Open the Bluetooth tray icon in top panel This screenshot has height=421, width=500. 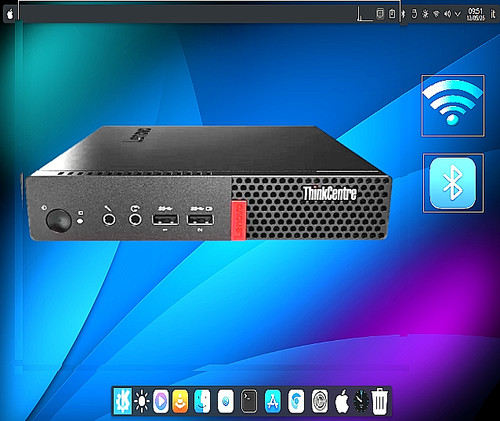403,14
